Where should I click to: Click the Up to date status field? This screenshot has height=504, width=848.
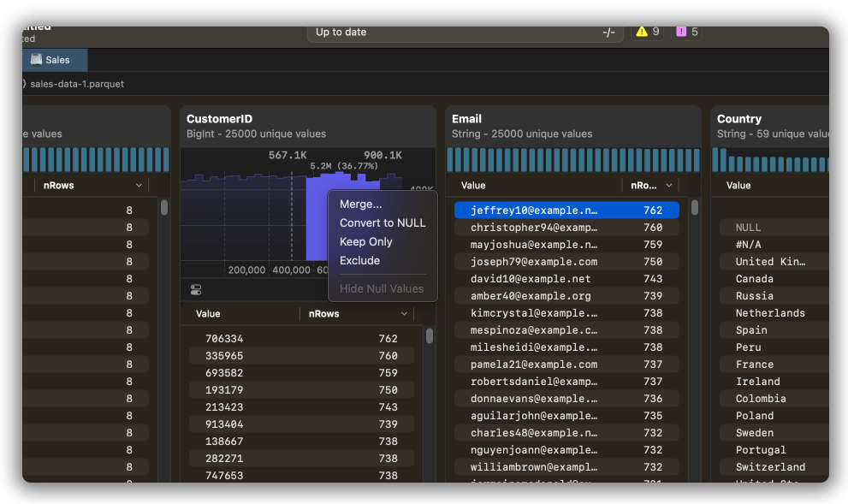(466, 33)
